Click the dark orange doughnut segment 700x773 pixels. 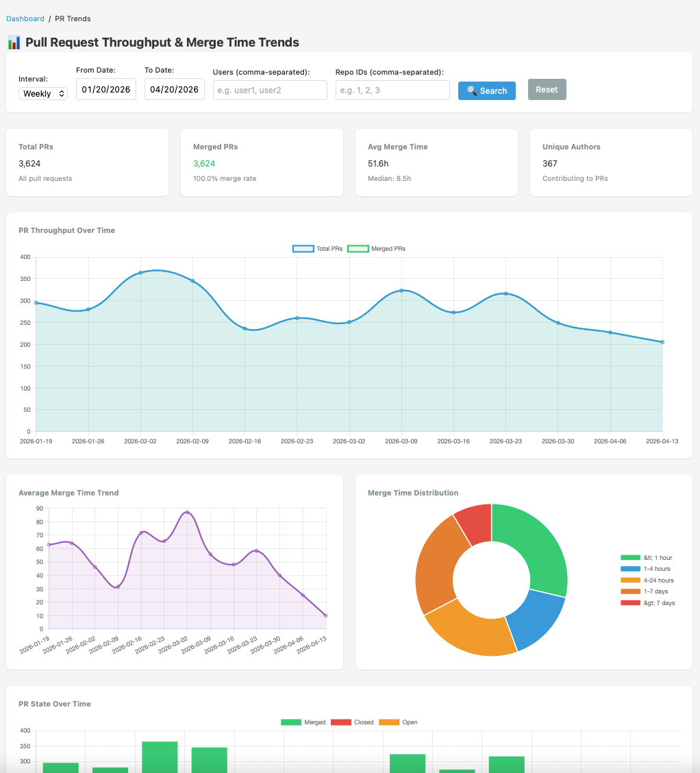click(x=436, y=567)
